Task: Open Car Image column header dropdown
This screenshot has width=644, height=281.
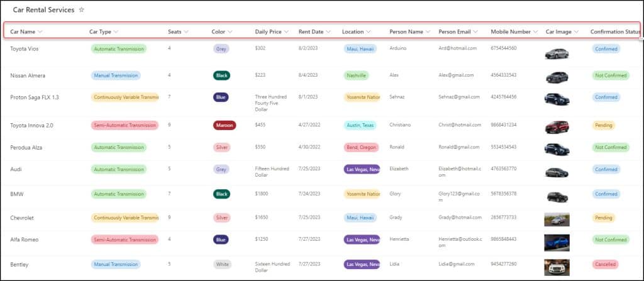Action: coord(576,31)
